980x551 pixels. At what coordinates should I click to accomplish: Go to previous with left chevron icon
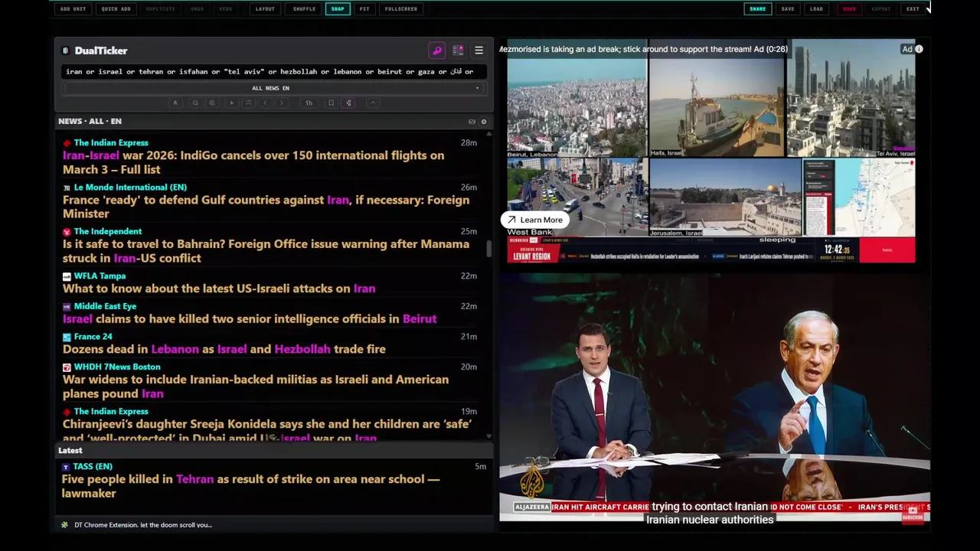pyautogui.click(x=265, y=103)
